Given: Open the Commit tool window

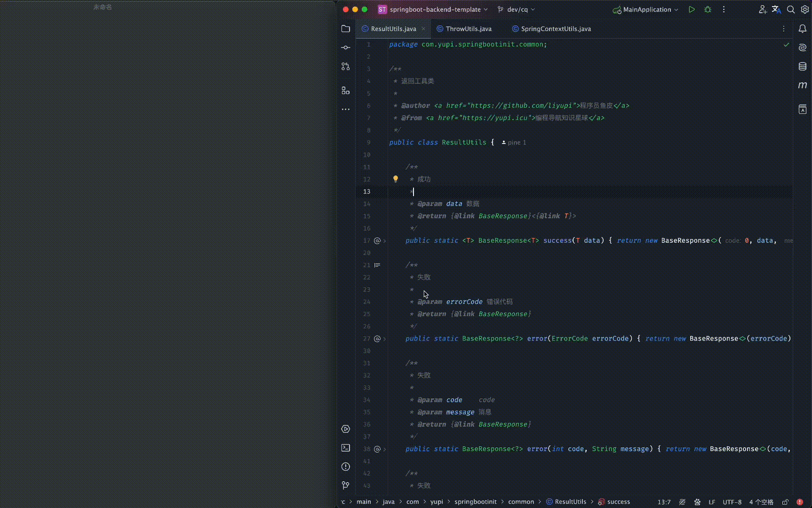Looking at the screenshot, I should [346, 48].
